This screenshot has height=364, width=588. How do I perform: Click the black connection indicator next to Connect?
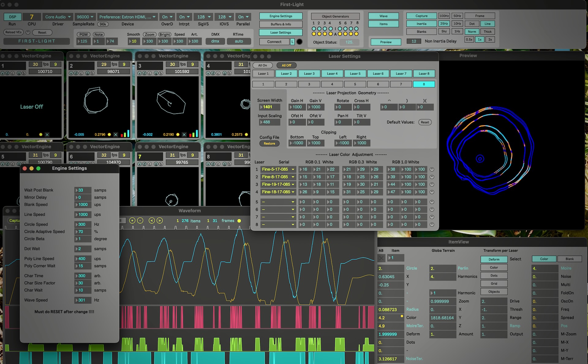click(300, 42)
